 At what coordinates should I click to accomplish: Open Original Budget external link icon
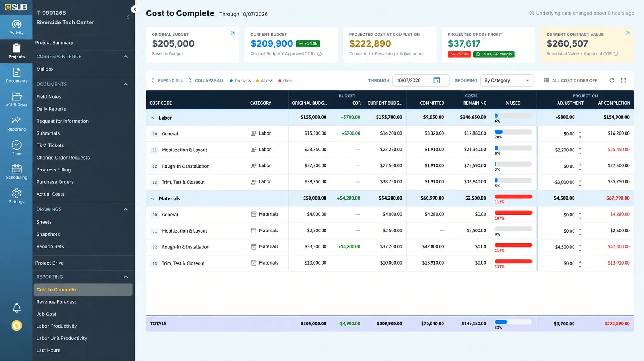pyautogui.click(x=232, y=33)
